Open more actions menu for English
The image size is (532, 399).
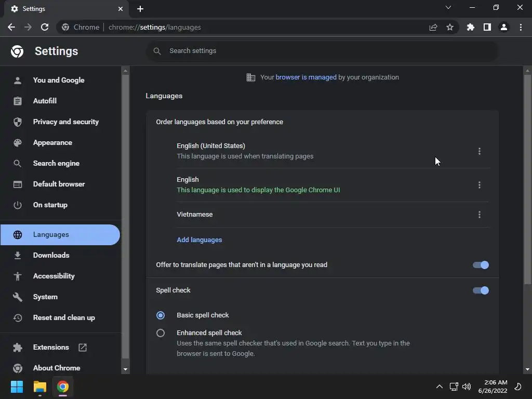pyautogui.click(x=479, y=185)
